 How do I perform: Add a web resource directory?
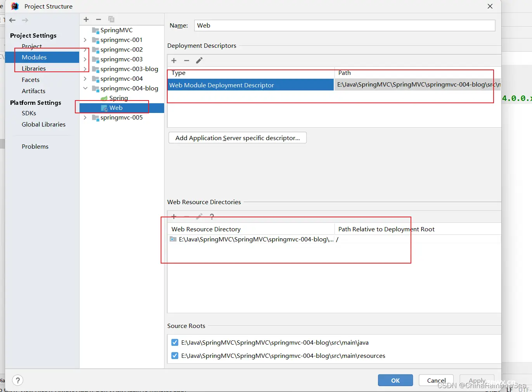(x=174, y=217)
